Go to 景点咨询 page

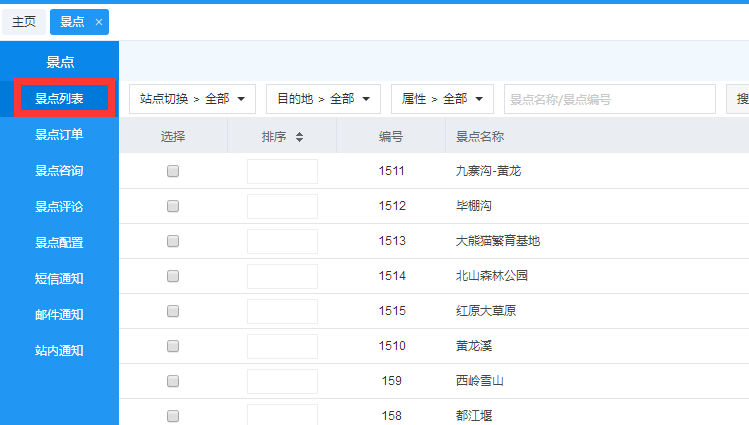59,171
